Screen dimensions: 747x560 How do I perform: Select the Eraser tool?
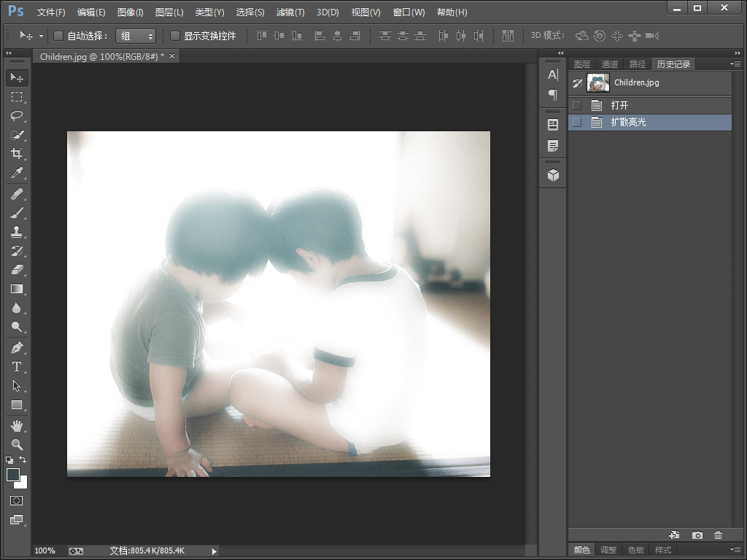pos(17,270)
